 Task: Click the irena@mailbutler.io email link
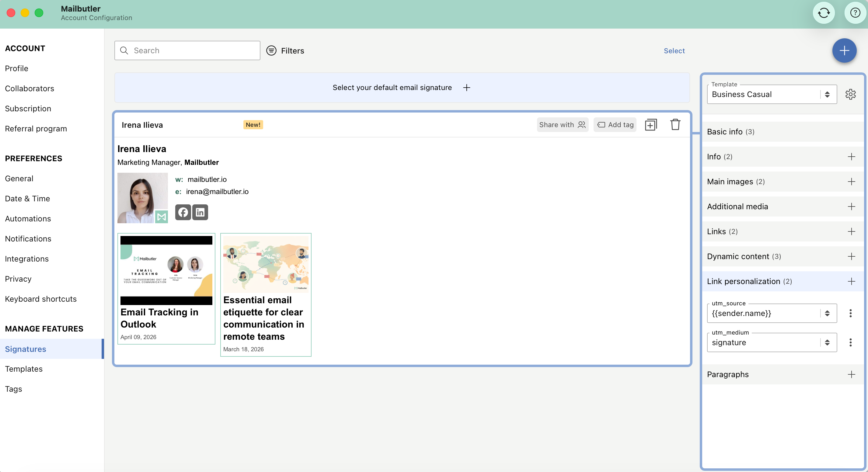217,191
